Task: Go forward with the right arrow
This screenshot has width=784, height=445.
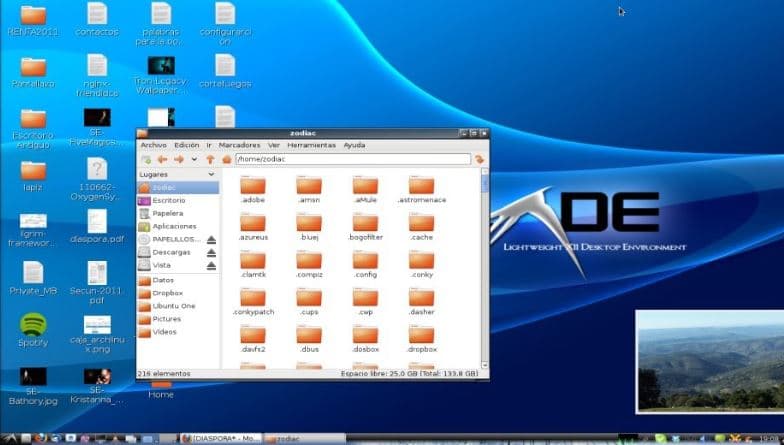Action: [178, 160]
